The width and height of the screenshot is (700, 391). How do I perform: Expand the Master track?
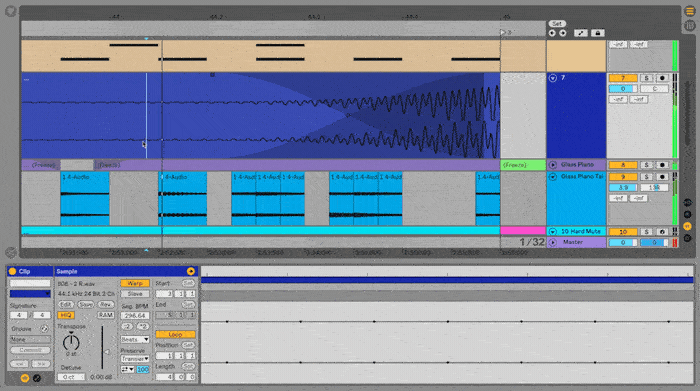pyautogui.click(x=553, y=242)
